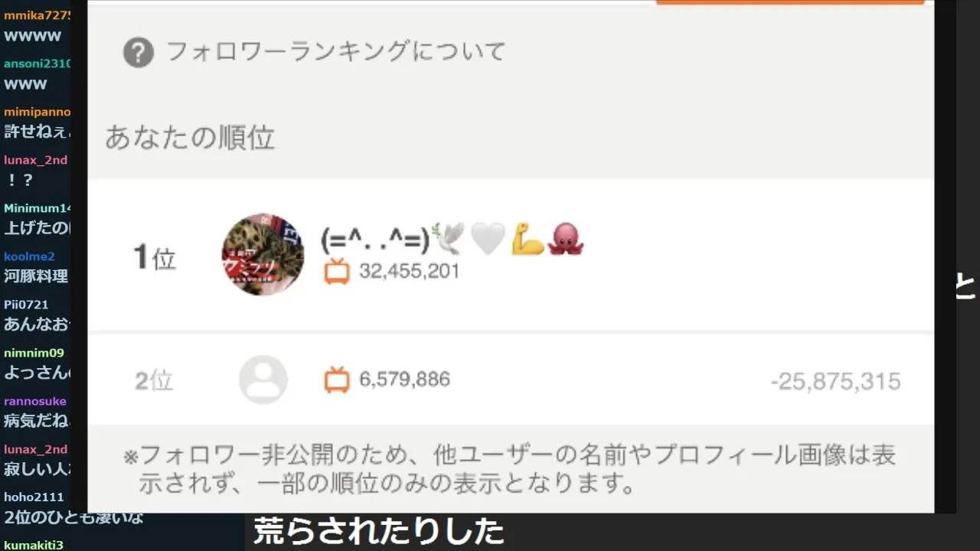Click the 32,455,201 follower count
Viewport: 980px width, 551px height.
pyautogui.click(x=410, y=272)
